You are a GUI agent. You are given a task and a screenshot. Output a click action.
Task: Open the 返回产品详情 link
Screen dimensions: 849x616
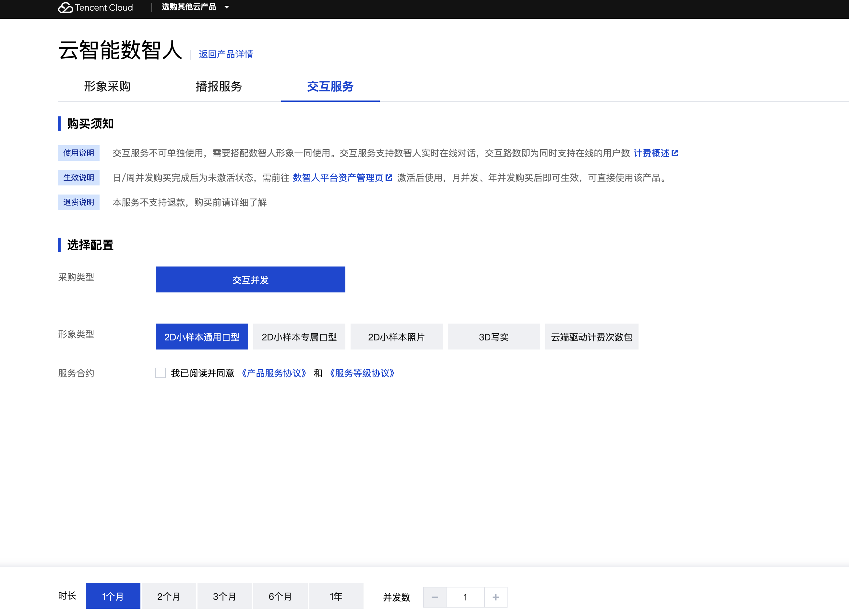pos(226,54)
